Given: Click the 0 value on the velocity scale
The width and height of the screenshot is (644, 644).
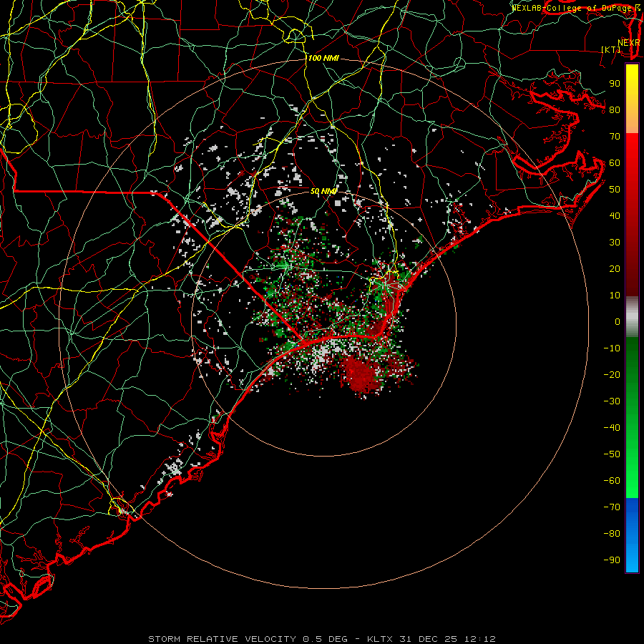Looking at the screenshot, I should (618, 322).
